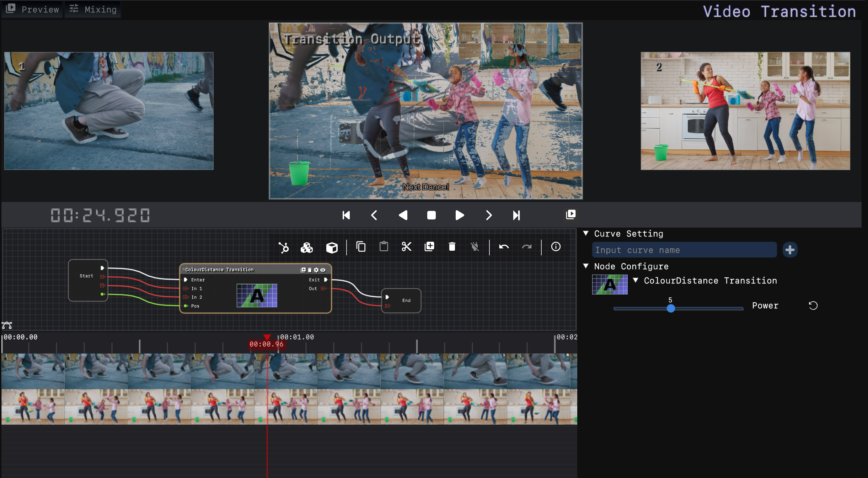868x478 pixels.
Task: Collapse ColourDistance Transition settings triangle
Action: pyautogui.click(x=636, y=280)
